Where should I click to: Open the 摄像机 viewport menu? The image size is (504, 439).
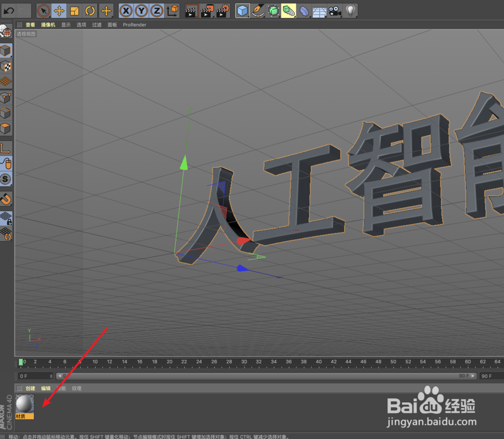48,25
